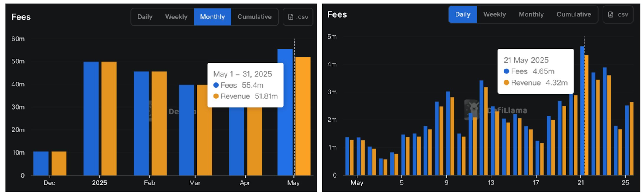
Task: Click the 'Fees' title of left chart
Action: [x=21, y=17]
